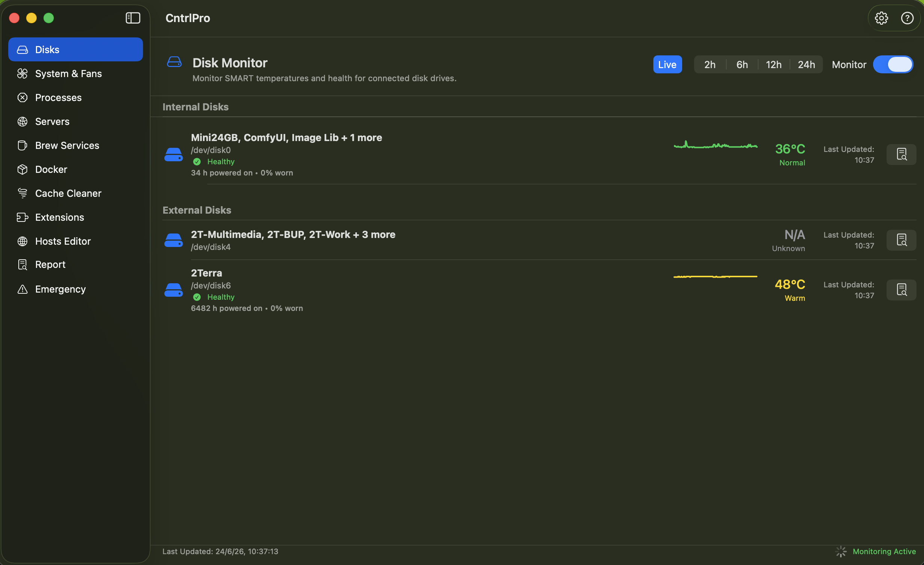The height and width of the screenshot is (565, 924).
Task: Open the Help question mark icon
Action: tap(907, 18)
